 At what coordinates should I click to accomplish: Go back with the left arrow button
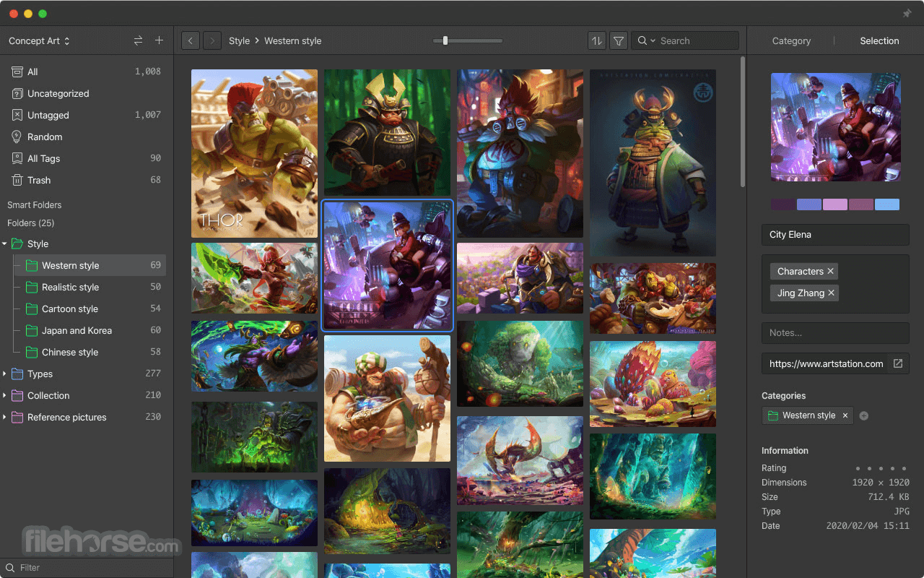(191, 41)
